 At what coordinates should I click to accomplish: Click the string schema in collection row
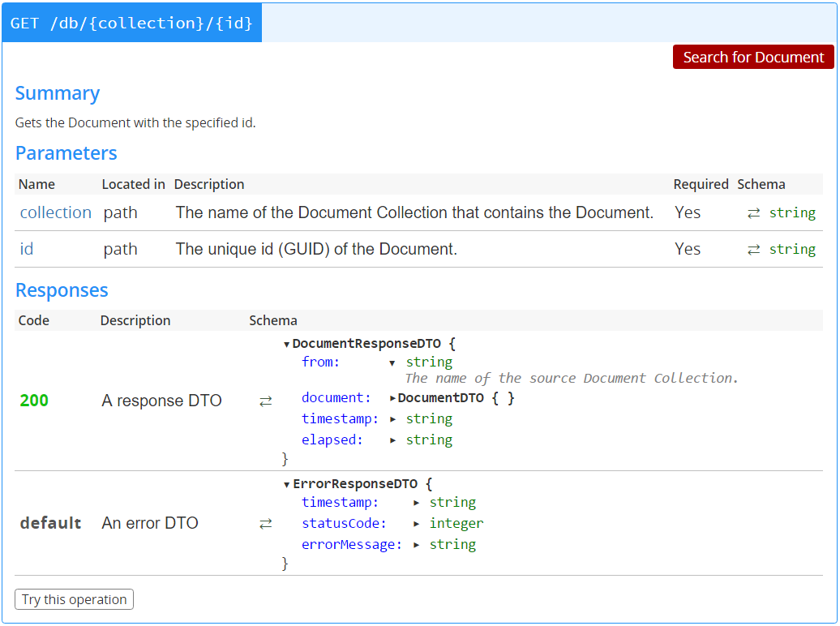[x=792, y=212]
